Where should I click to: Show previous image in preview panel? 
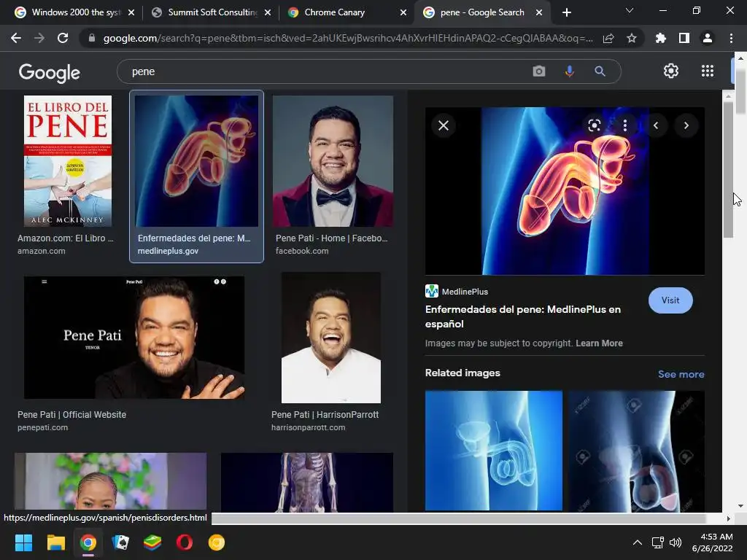656,125
